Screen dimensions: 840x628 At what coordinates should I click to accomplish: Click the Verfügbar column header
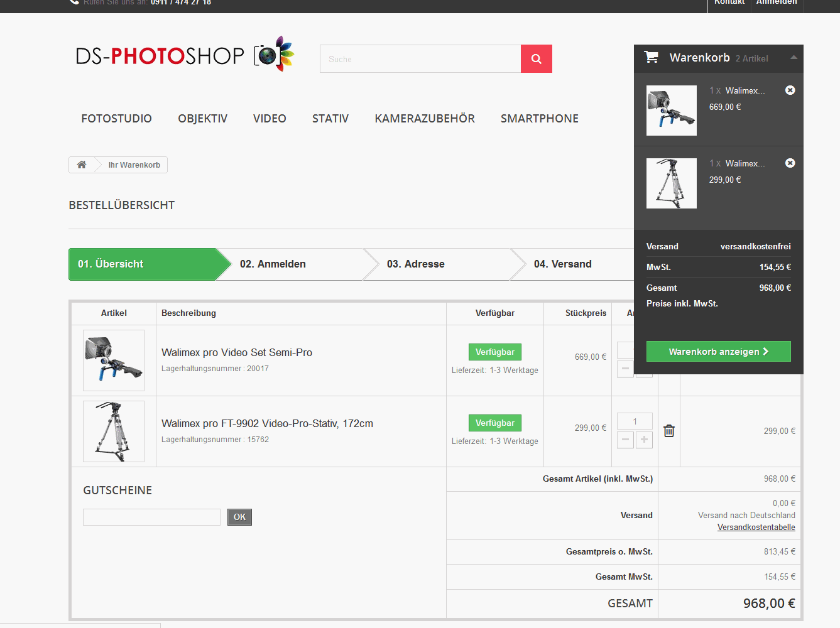click(x=495, y=313)
